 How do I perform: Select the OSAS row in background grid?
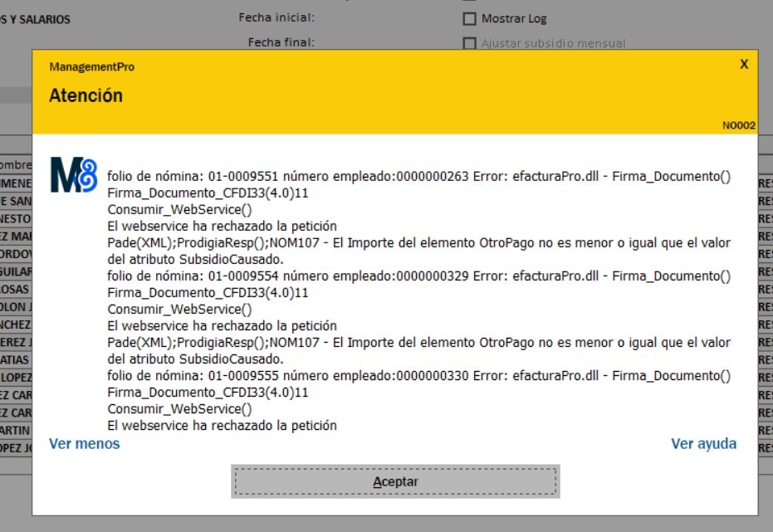coord(16,290)
